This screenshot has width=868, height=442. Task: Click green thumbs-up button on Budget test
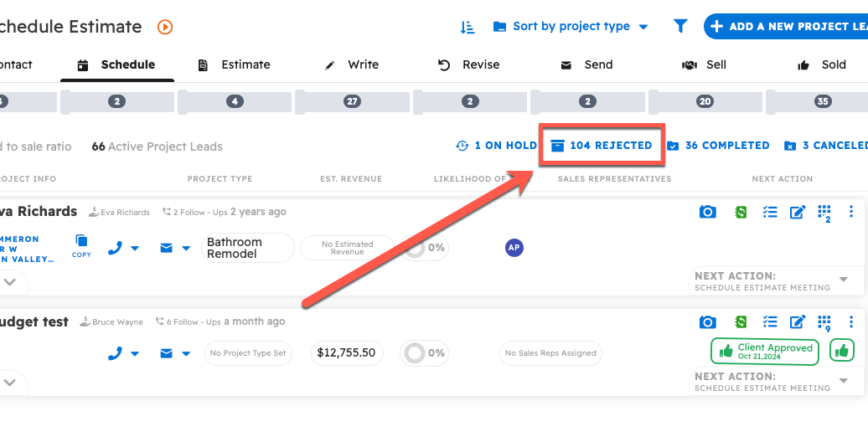coord(842,351)
